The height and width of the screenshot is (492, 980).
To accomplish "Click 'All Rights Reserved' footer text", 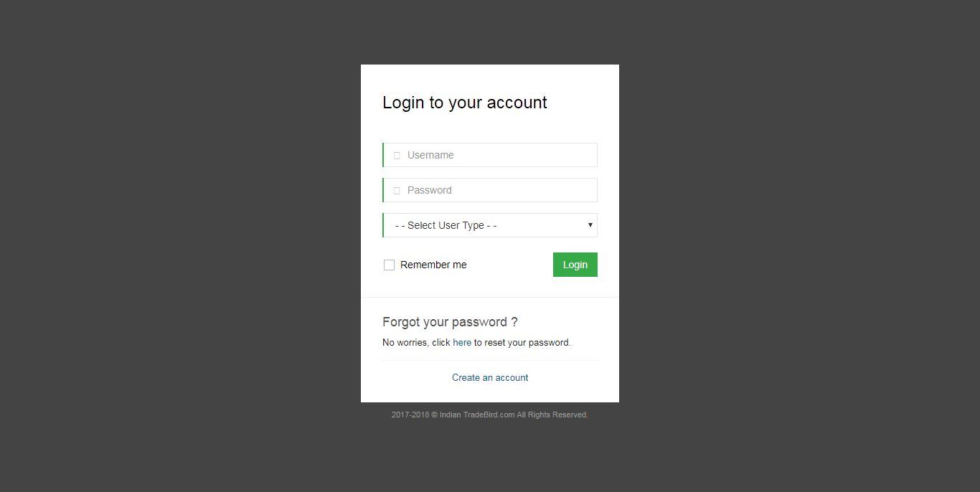I will click(x=552, y=415).
